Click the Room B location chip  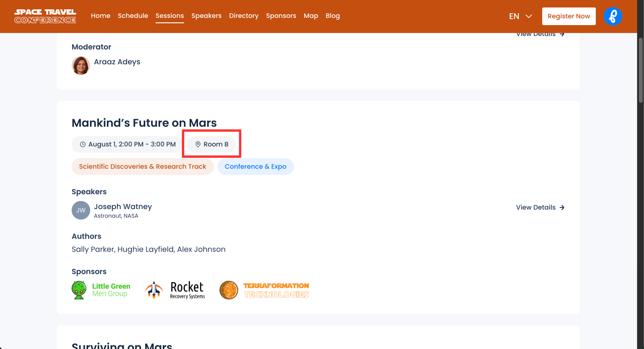point(211,144)
